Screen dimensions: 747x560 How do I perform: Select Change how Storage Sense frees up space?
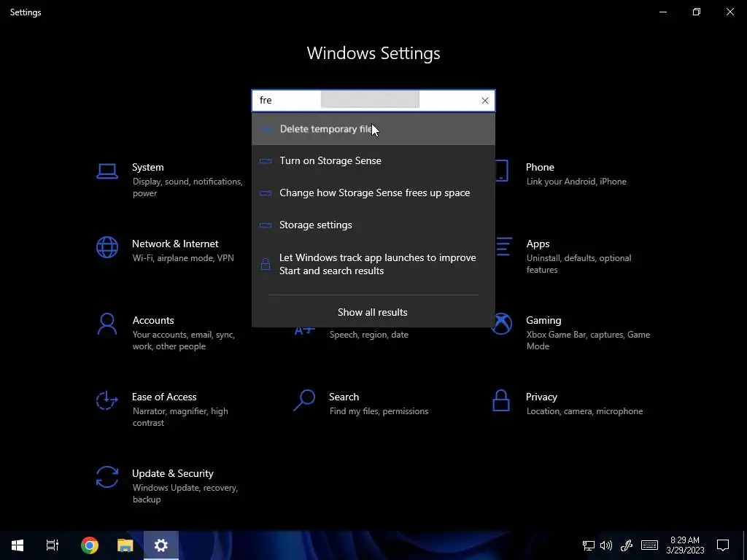(x=373, y=192)
